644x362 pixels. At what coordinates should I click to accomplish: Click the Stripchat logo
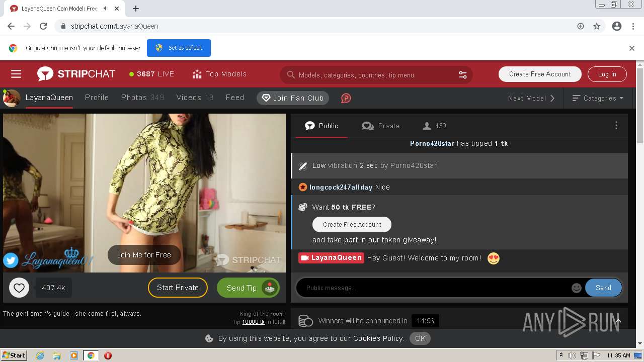pos(76,74)
